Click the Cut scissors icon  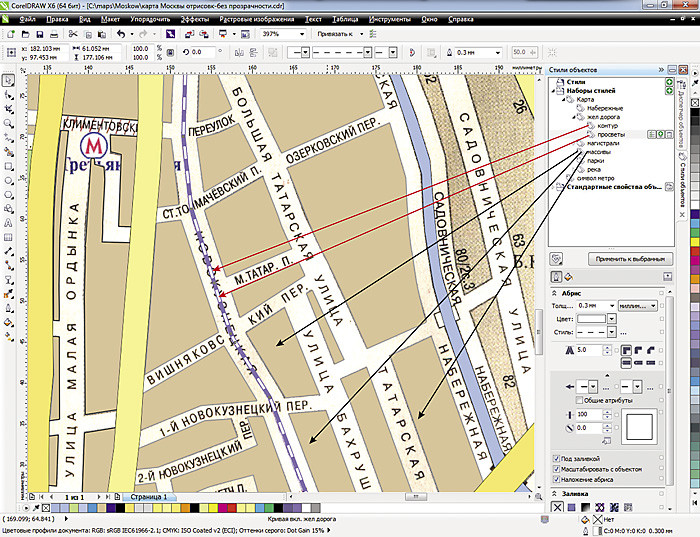(74, 34)
